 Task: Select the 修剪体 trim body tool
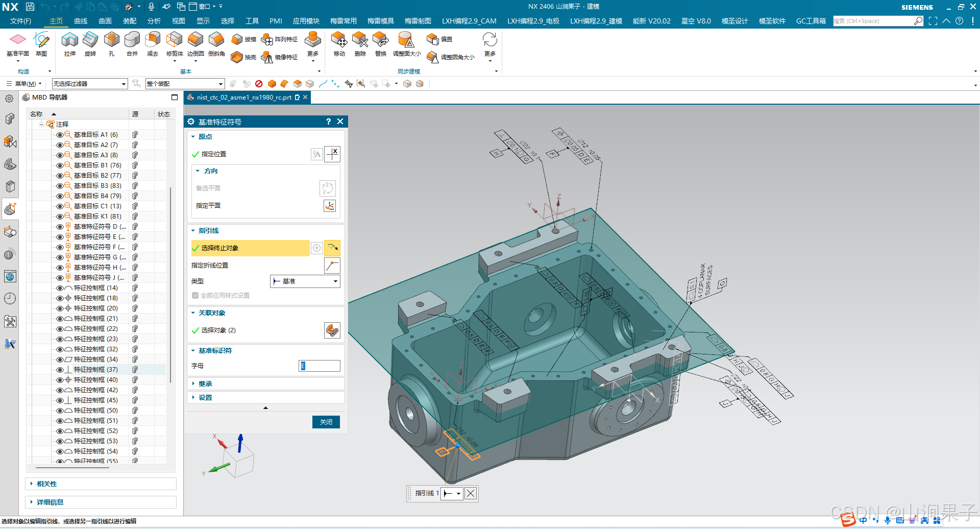(x=175, y=44)
